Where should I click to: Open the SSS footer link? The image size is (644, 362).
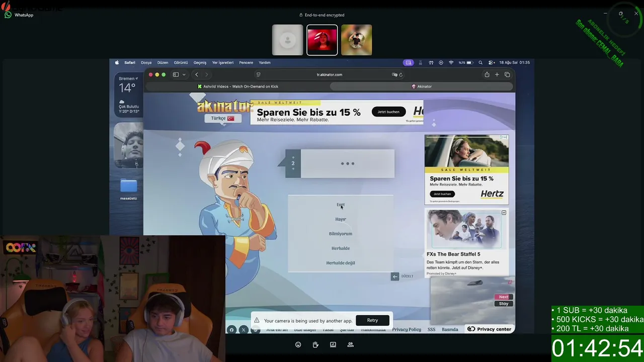tap(431, 329)
